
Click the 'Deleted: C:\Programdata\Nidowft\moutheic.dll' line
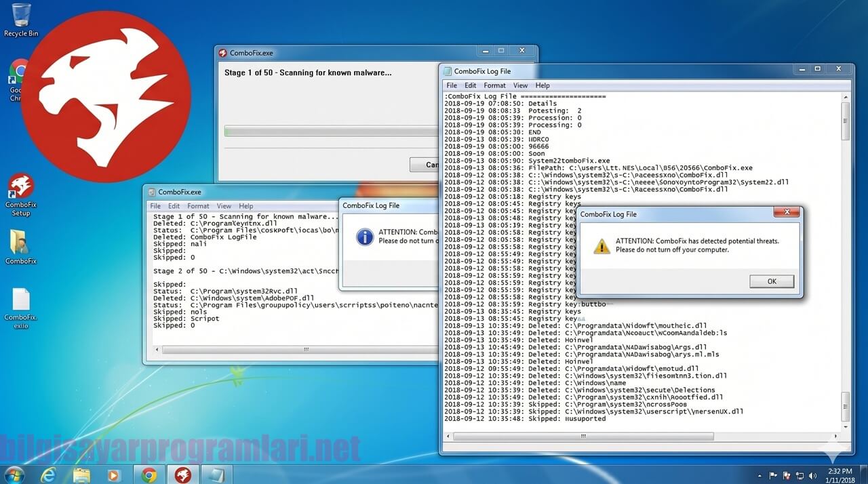tap(576, 325)
